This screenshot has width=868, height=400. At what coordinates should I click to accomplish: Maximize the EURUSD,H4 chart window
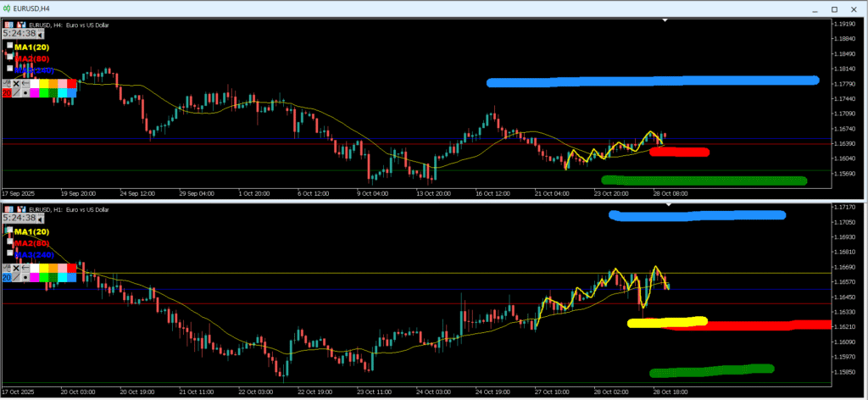(834, 8)
